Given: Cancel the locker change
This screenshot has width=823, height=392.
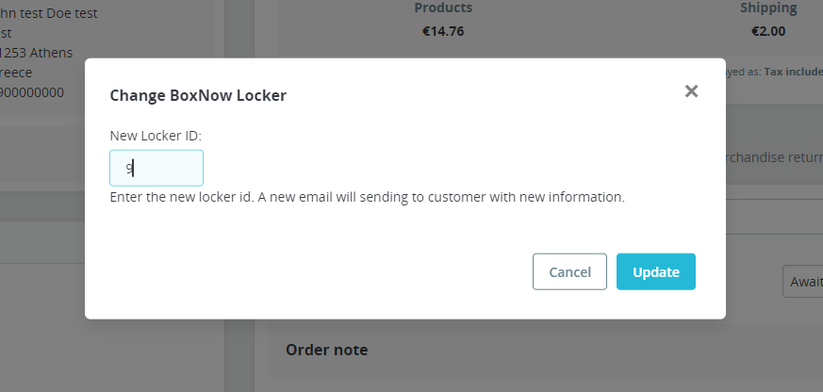Looking at the screenshot, I should coord(569,272).
